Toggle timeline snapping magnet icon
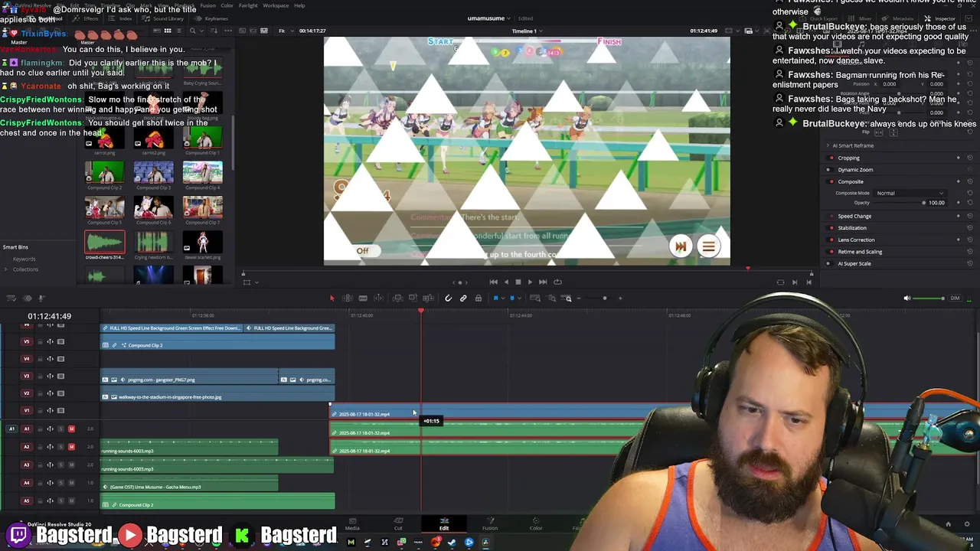 point(448,298)
